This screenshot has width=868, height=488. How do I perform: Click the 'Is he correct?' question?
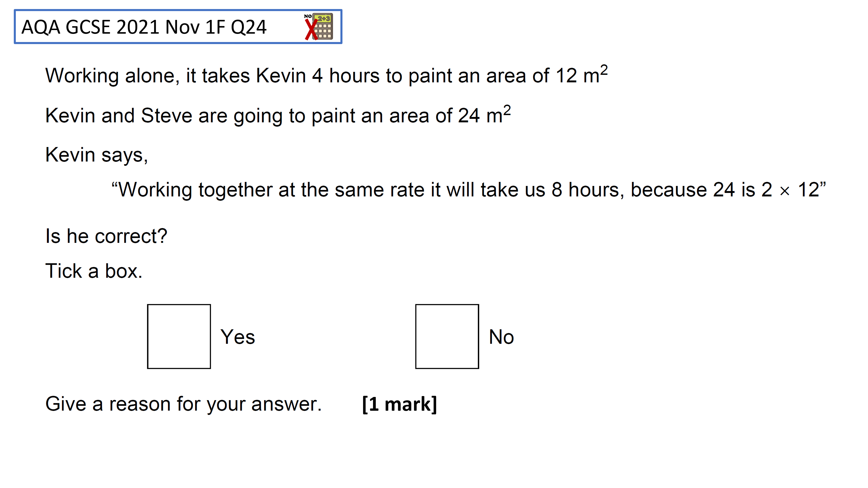(106, 236)
